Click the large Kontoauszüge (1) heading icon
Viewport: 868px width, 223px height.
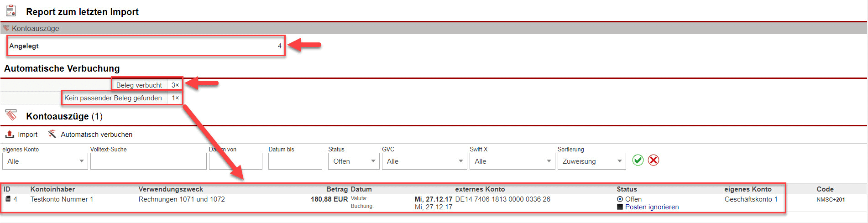point(11,115)
